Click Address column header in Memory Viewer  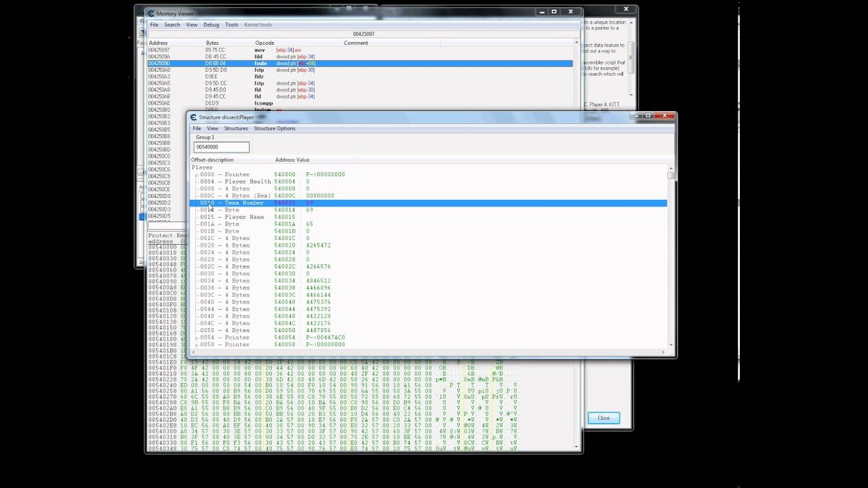point(158,43)
